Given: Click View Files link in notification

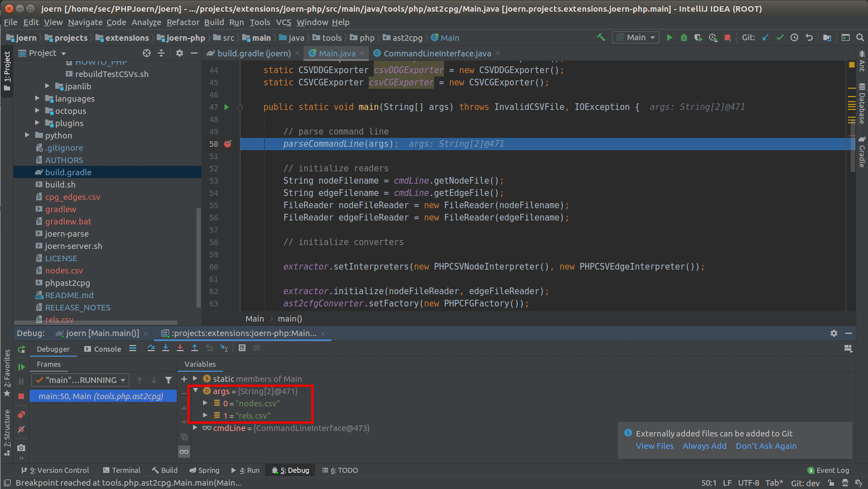Looking at the screenshot, I should pos(654,446).
